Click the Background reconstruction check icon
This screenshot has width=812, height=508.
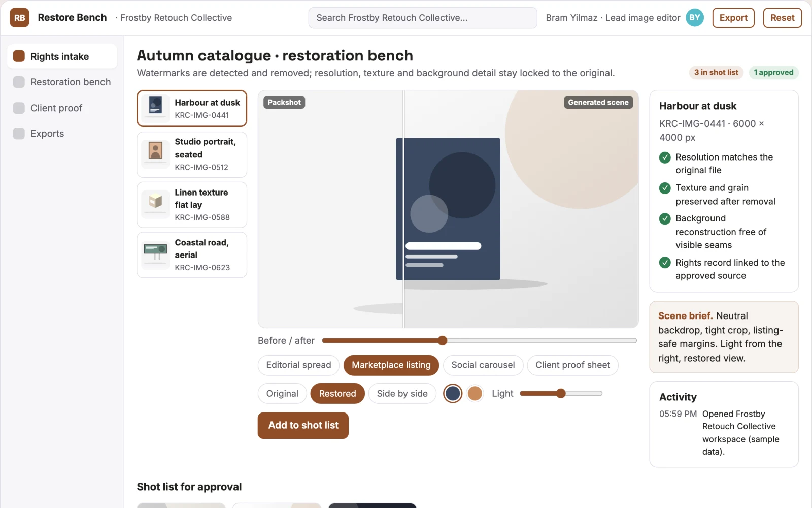[665, 218]
